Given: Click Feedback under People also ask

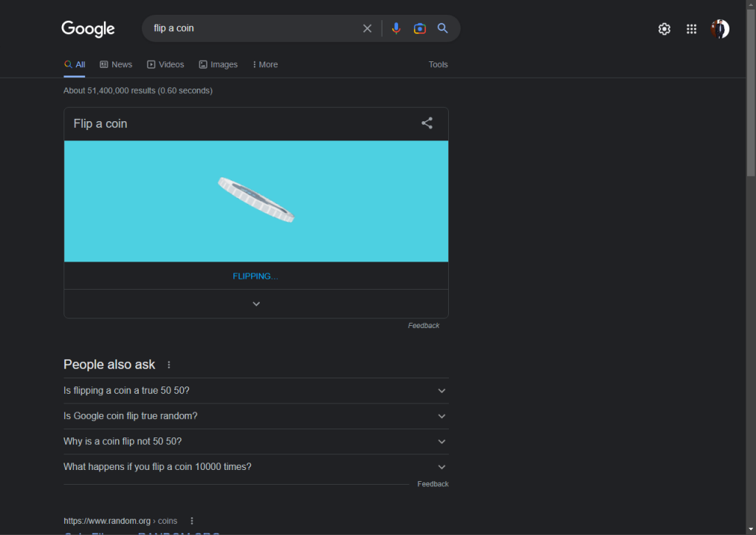Looking at the screenshot, I should 433,484.
